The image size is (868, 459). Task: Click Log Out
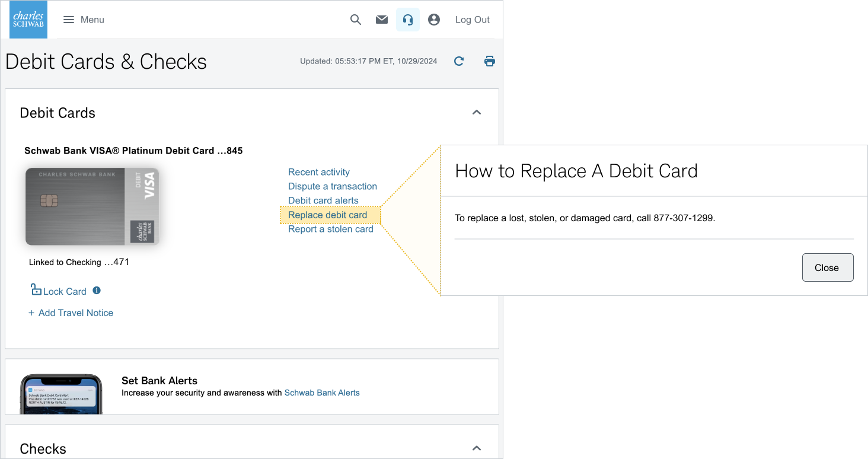point(473,20)
